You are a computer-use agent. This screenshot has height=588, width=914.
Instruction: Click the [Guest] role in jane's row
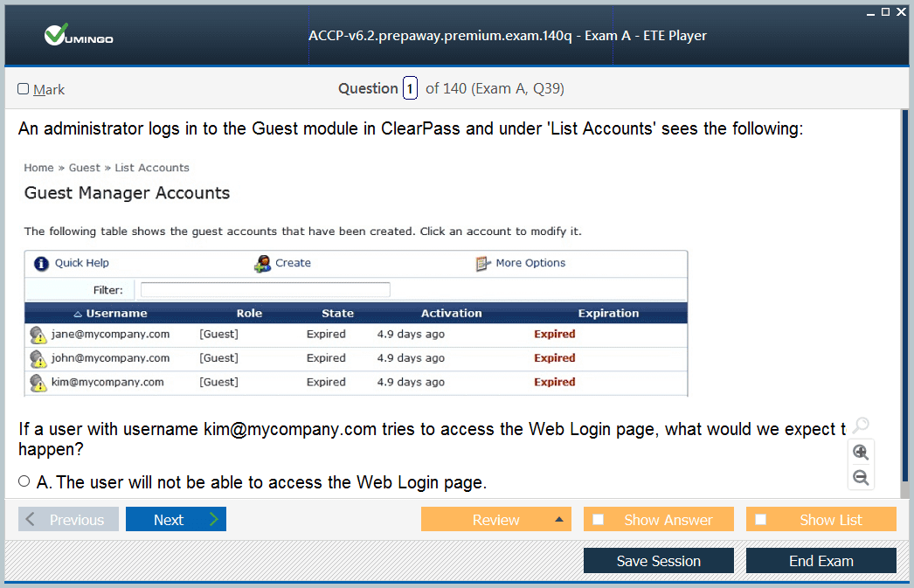click(219, 335)
